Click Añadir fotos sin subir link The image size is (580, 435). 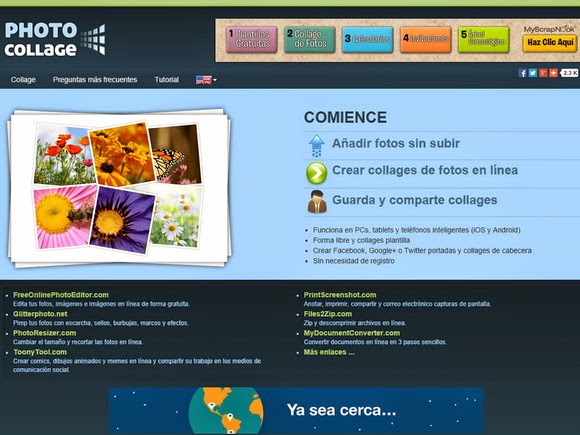396,143
